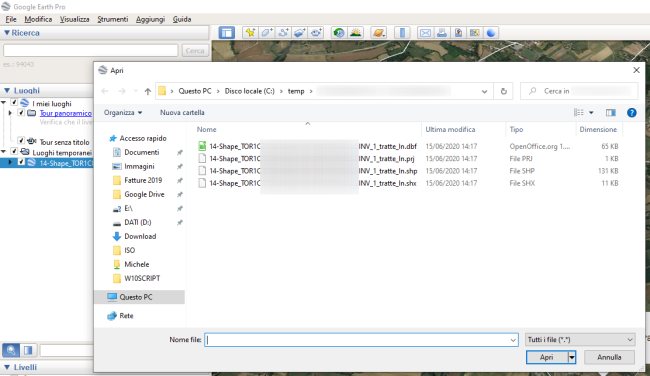Click temp breadcrumb in address bar
Viewport: 650px width, 376px height.
pyautogui.click(x=296, y=91)
